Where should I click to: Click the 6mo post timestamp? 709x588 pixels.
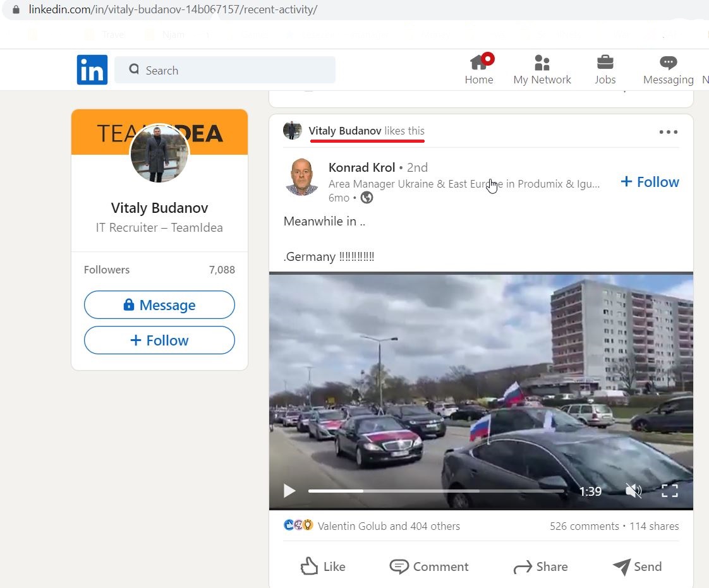[339, 198]
